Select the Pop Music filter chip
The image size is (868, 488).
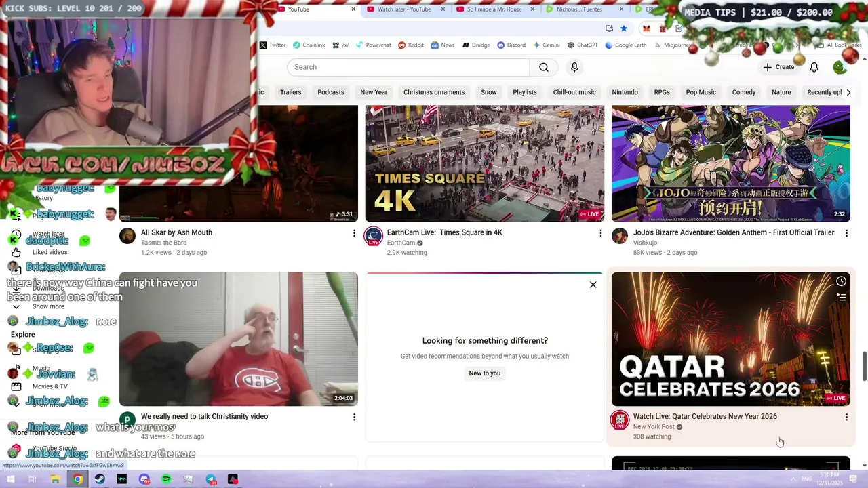tap(701, 92)
